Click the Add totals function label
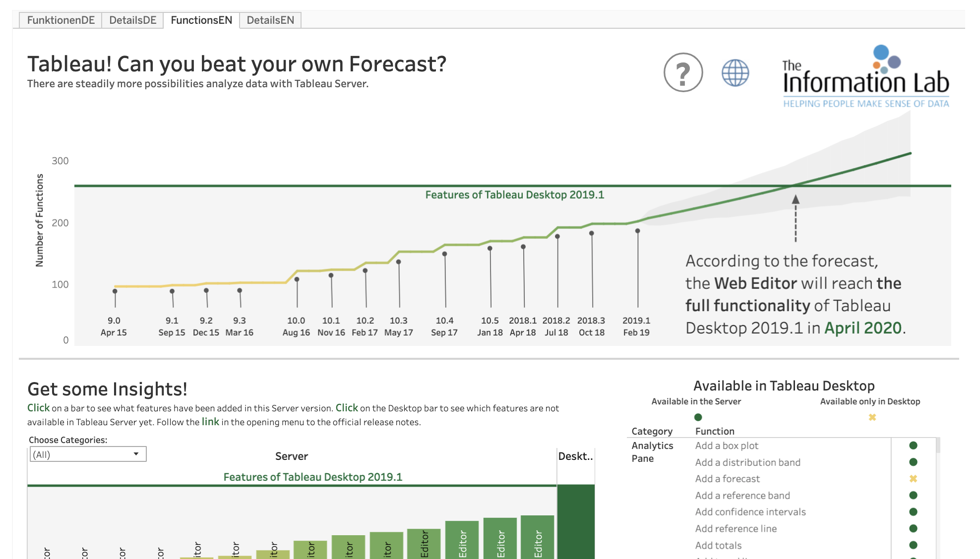This screenshot has width=980, height=559. click(718, 545)
